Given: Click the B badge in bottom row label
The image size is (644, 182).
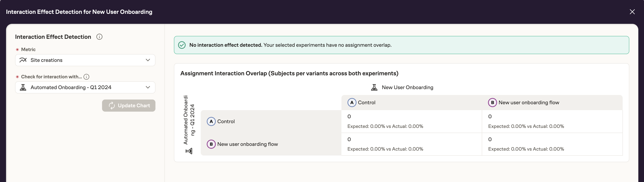Looking at the screenshot, I should pos(211,144).
